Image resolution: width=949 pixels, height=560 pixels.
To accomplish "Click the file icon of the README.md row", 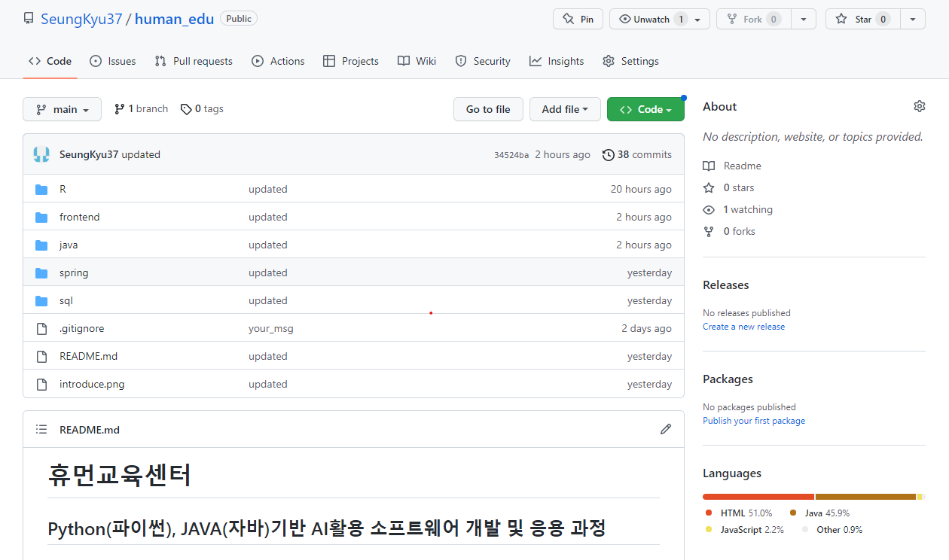I will click(x=41, y=356).
